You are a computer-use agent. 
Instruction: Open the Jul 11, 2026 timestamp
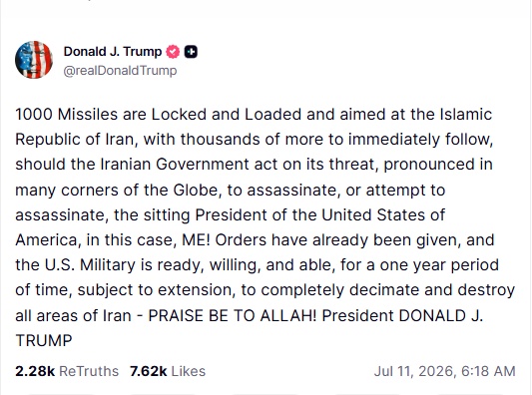pyautogui.click(x=414, y=371)
